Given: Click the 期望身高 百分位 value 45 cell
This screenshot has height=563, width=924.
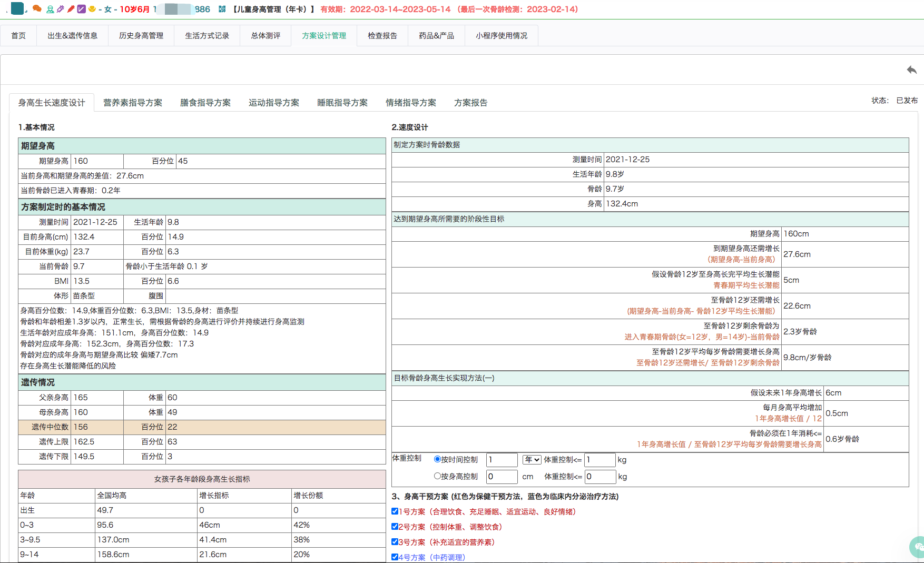Looking at the screenshot, I should point(281,161).
